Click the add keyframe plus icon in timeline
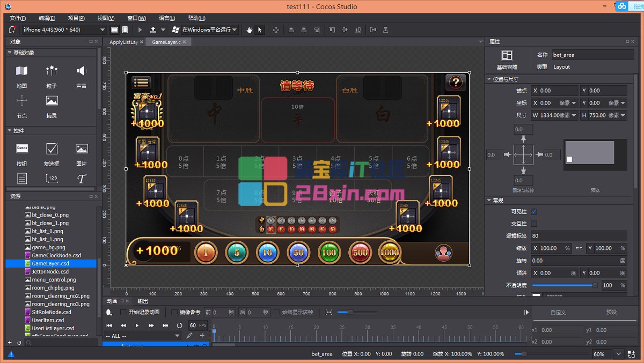The image size is (644, 363). click(202, 336)
